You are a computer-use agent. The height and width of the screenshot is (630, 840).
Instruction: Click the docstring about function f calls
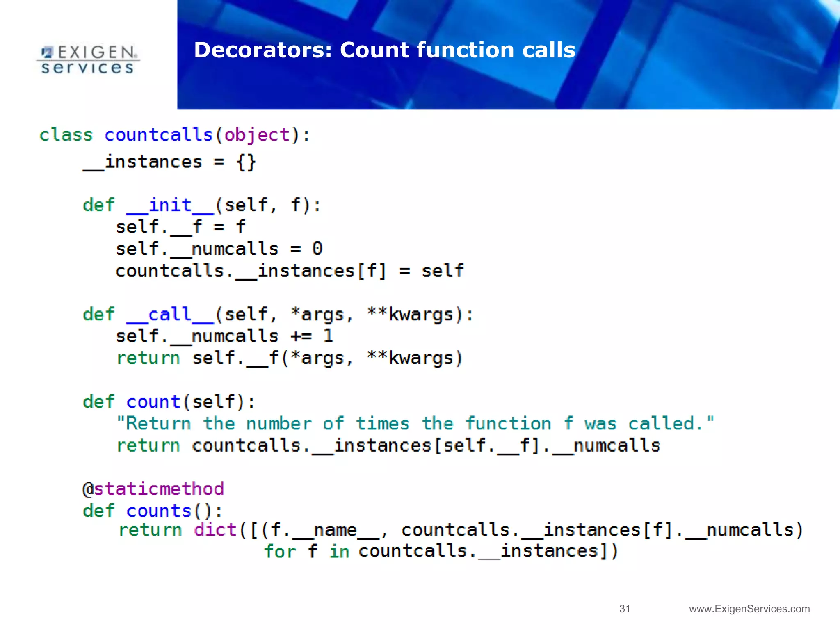tap(415, 423)
